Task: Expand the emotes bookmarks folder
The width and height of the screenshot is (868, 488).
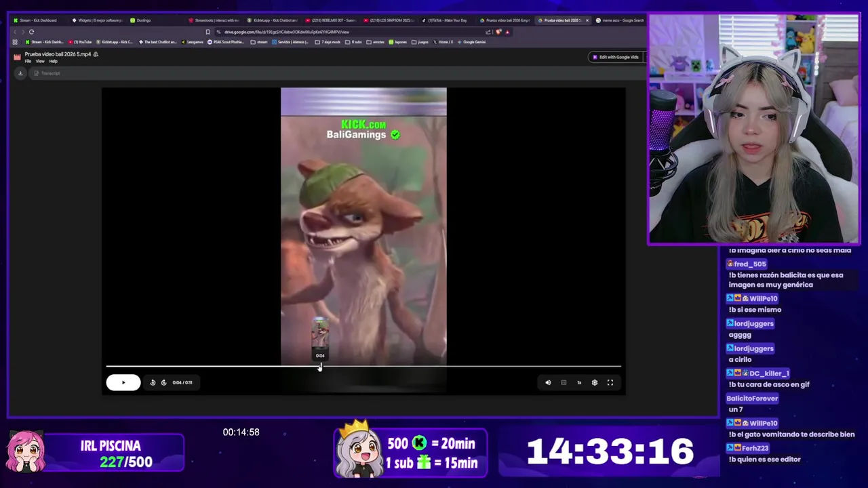Action: (376, 42)
